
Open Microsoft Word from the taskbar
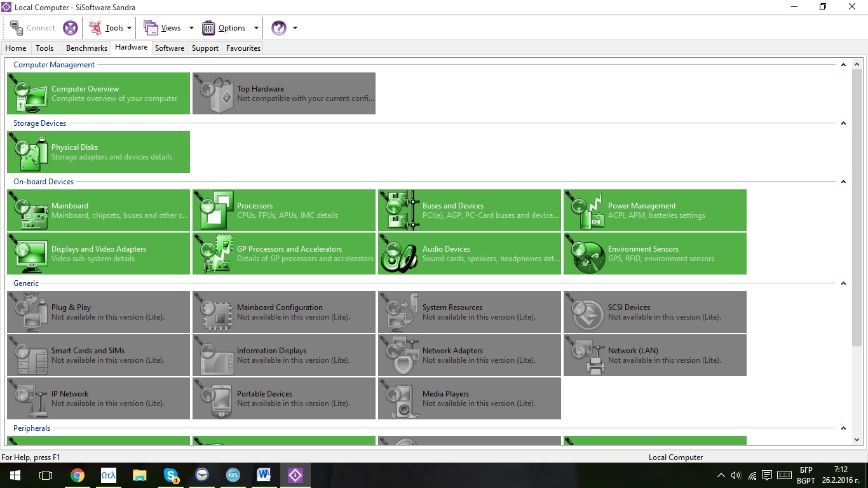click(264, 475)
